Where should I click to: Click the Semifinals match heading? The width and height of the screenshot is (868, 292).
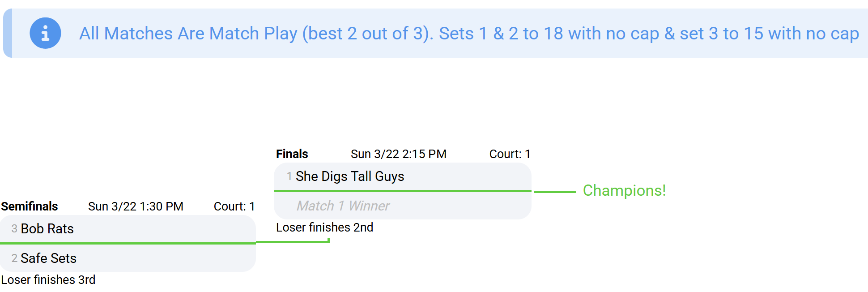(30, 206)
